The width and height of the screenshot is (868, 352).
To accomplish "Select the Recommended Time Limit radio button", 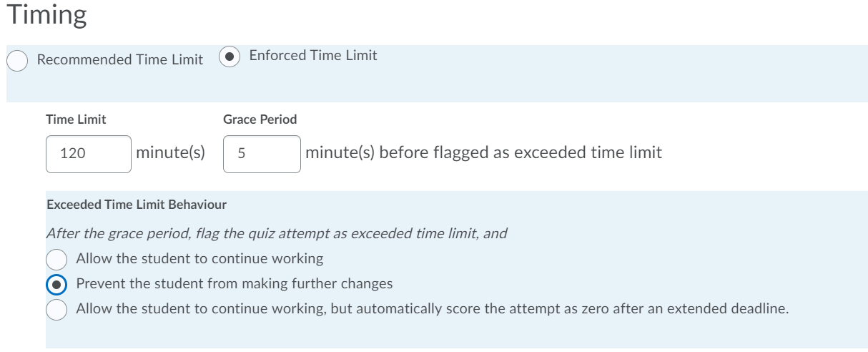I will click(x=17, y=60).
